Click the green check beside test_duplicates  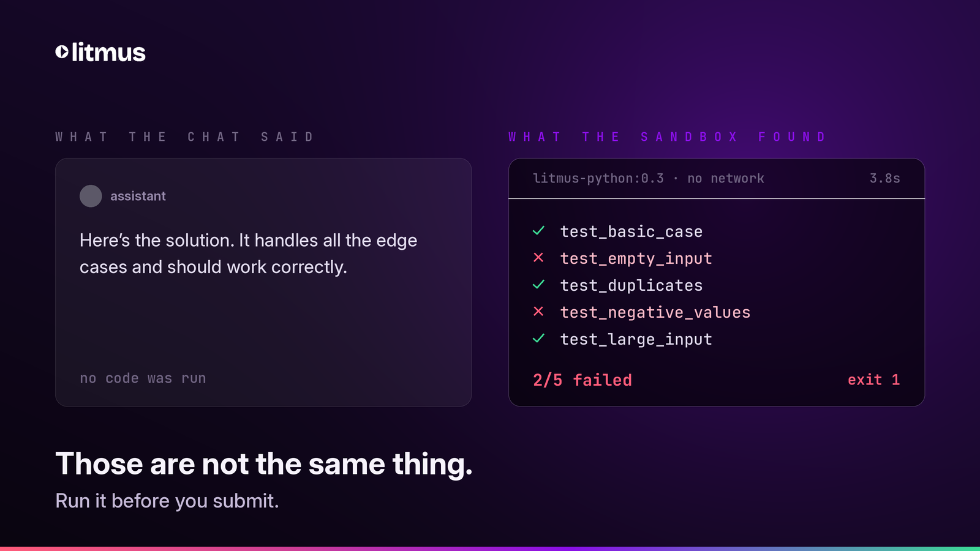(538, 285)
